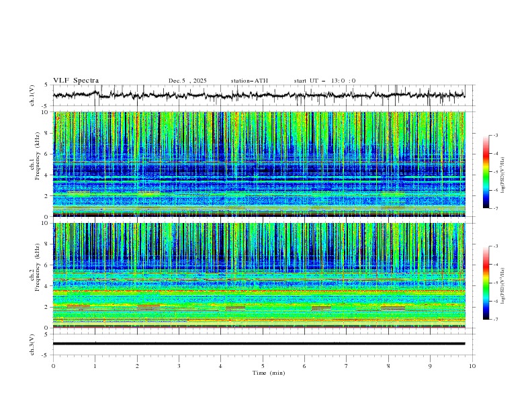Viewport: 532px width, 411px height.
Task: Click the '-3' value on ch.1 colorbar
Action: tap(495, 135)
